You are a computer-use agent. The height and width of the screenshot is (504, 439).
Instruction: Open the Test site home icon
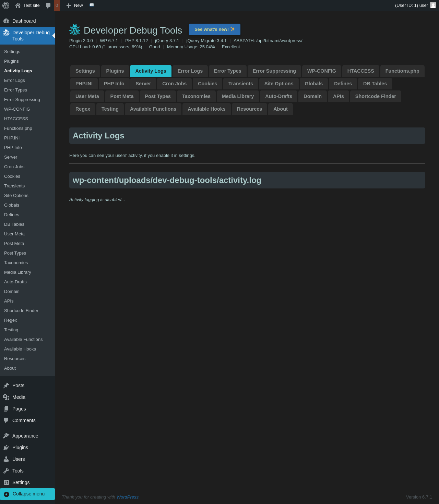coord(18,5)
